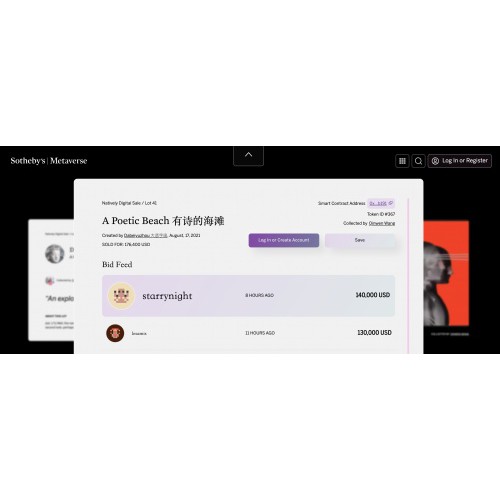Open the blurred previous lot card
Screen dimensions: 500x500
click(51, 280)
